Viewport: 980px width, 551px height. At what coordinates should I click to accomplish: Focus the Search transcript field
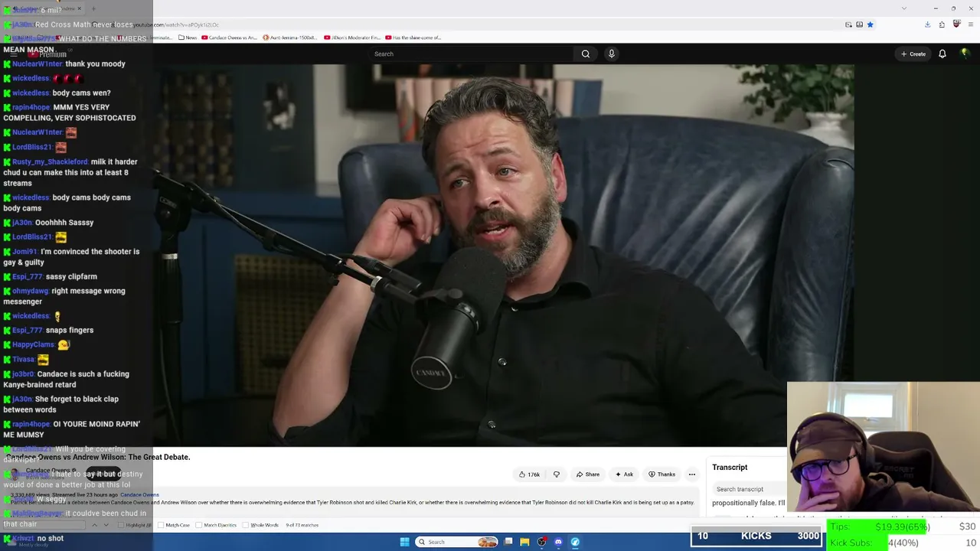click(x=749, y=489)
